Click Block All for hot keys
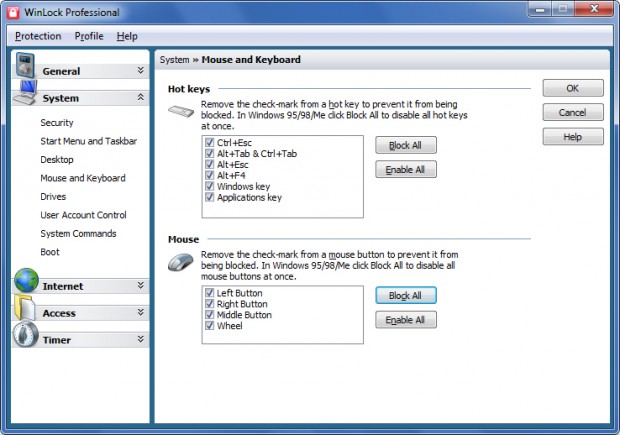 pos(406,145)
